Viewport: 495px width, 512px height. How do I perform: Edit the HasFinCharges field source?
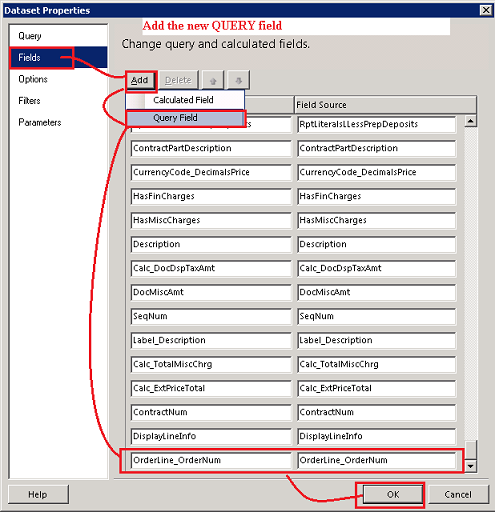pyautogui.click(x=377, y=196)
